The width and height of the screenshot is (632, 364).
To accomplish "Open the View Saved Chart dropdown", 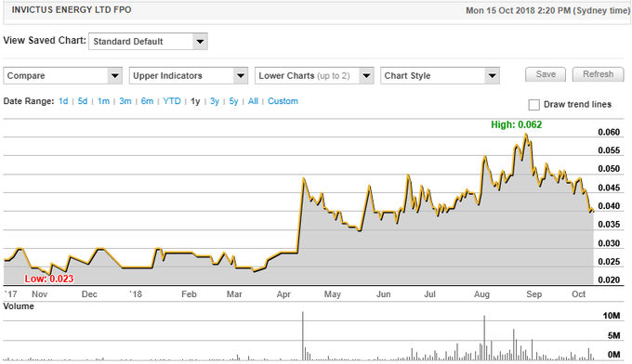I will (x=148, y=42).
